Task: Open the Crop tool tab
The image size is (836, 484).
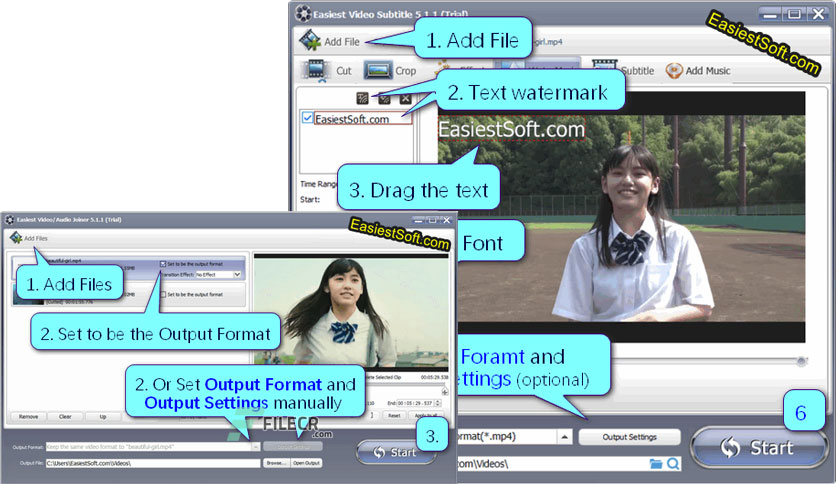Action: click(390, 70)
